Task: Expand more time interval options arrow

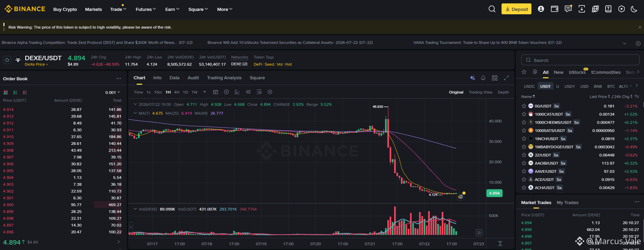Action: 205,92
